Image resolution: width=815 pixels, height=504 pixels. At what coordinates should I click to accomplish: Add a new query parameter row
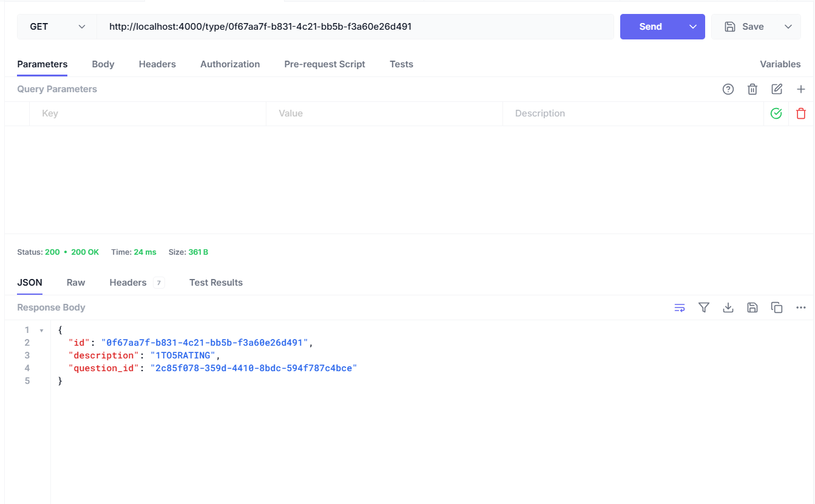(x=801, y=89)
